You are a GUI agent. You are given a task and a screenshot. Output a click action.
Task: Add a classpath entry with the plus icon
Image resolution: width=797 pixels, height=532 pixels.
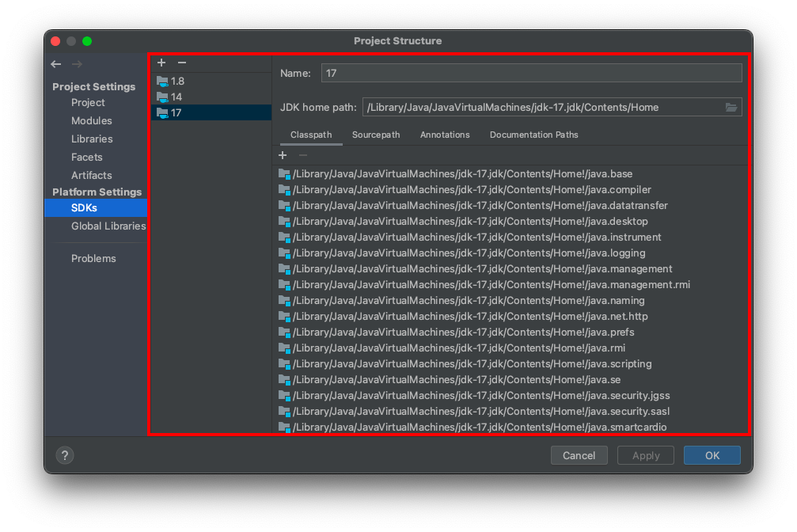[x=283, y=155]
